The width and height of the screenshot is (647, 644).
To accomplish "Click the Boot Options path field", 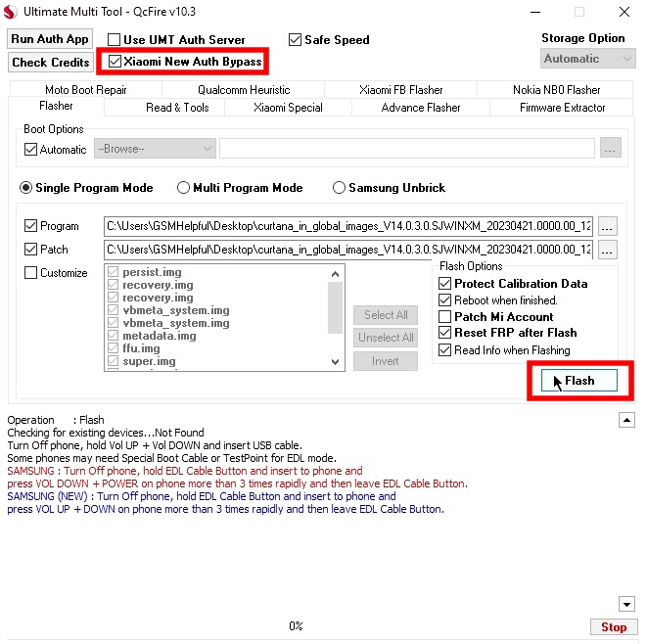I will pyautogui.click(x=406, y=148).
